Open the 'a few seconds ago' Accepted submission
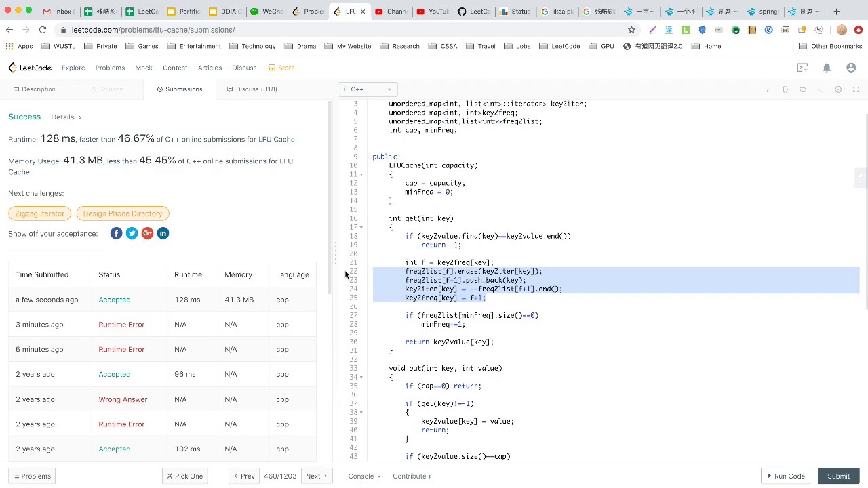The image size is (868, 488). click(x=115, y=300)
